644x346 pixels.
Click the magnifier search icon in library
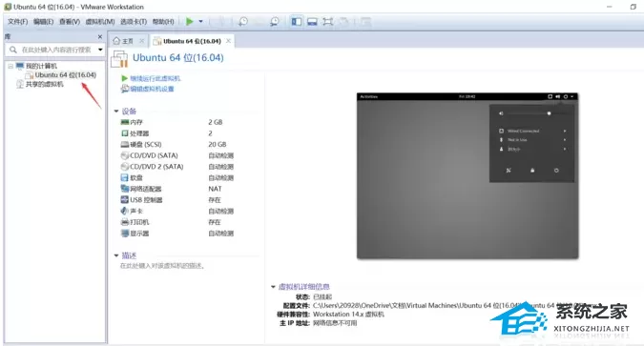point(13,50)
